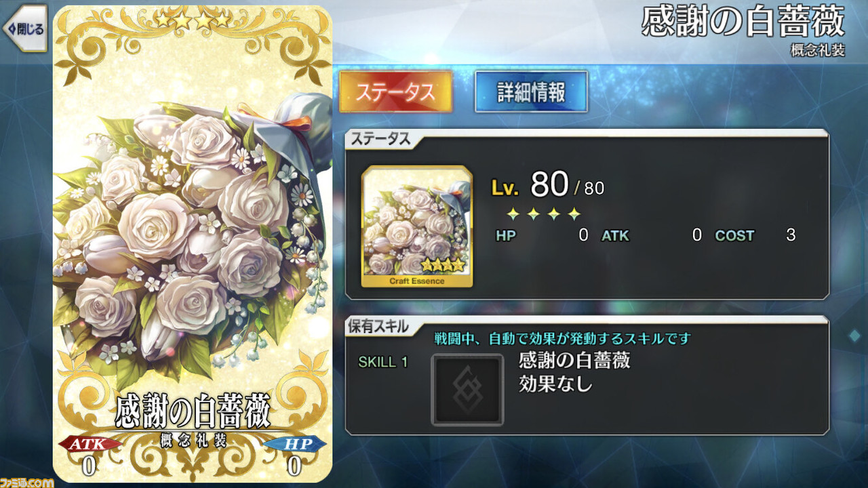Viewport: 868px width, 488px height.
Task: Tap the red ATK badge on the card
Action: click(90, 444)
